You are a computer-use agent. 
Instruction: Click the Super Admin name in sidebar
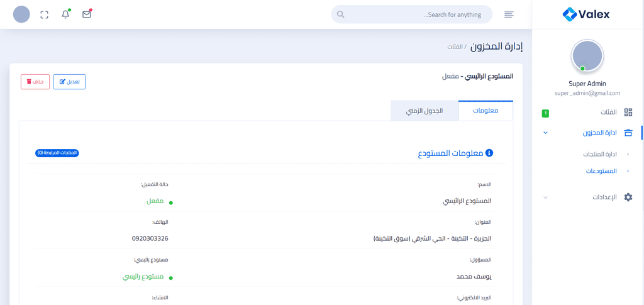587,84
